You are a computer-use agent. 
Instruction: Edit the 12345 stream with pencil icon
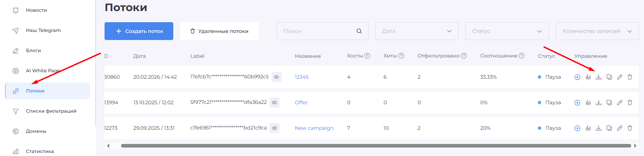click(619, 77)
